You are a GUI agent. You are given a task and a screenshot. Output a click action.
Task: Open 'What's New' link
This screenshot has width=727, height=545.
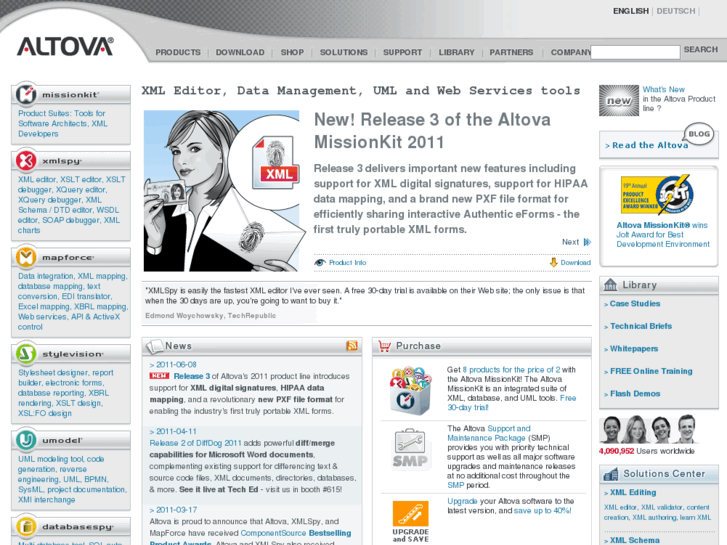click(663, 90)
